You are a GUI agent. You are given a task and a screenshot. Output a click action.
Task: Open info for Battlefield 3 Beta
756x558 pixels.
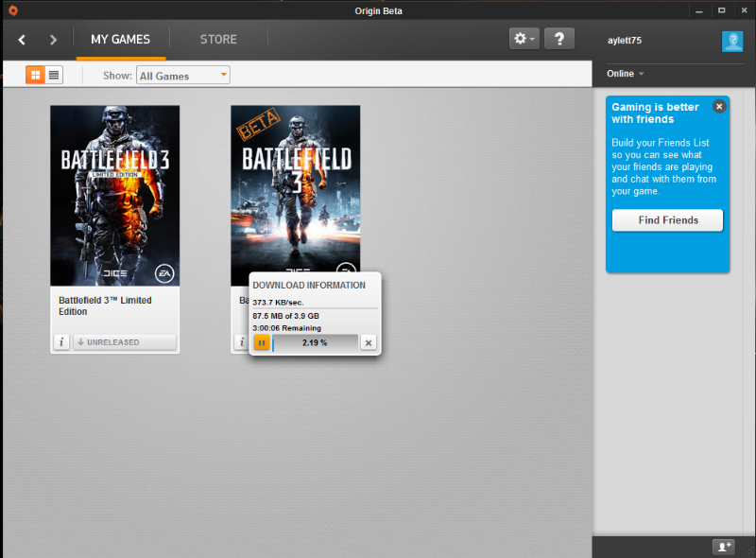242,342
